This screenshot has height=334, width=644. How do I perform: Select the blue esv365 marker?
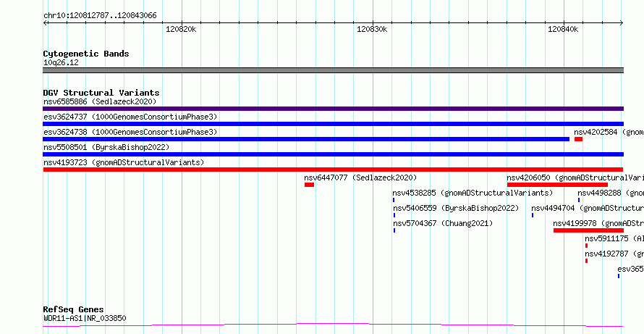[619, 276]
